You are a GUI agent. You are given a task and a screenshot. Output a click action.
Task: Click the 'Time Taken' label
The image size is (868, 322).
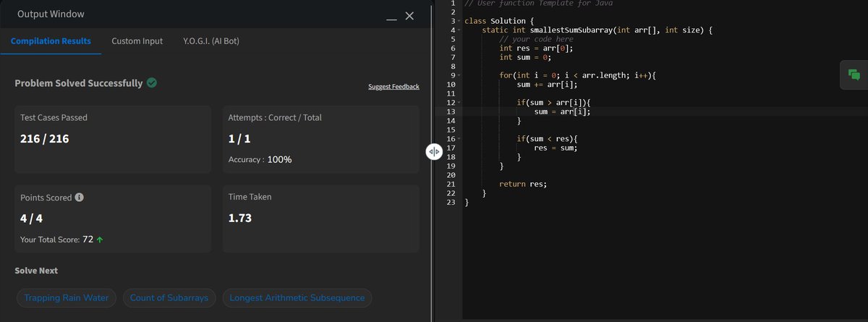(x=250, y=197)
